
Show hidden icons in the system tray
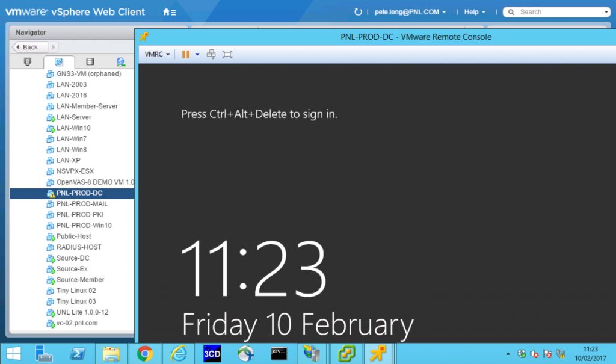pos(509,354)
